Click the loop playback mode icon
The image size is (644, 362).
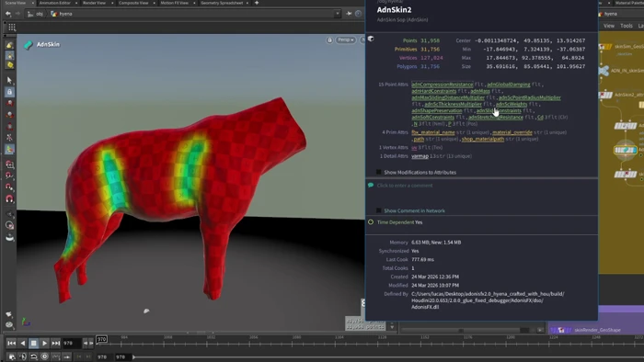34,356
